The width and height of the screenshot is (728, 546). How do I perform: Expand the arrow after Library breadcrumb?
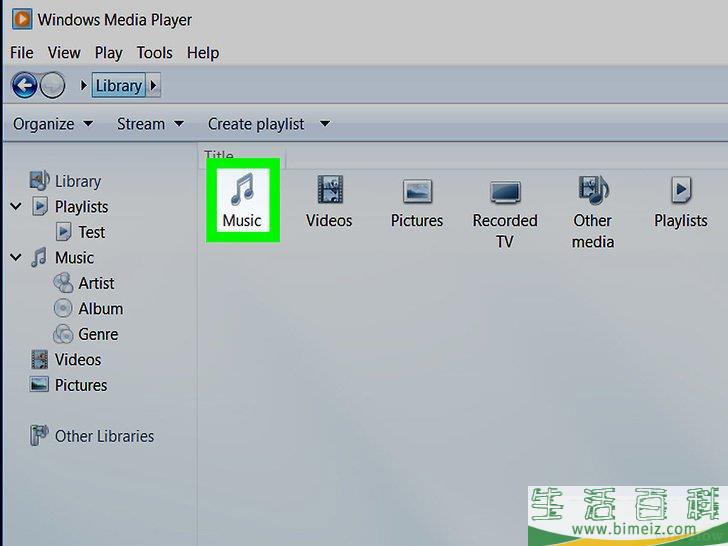(154, 85)
